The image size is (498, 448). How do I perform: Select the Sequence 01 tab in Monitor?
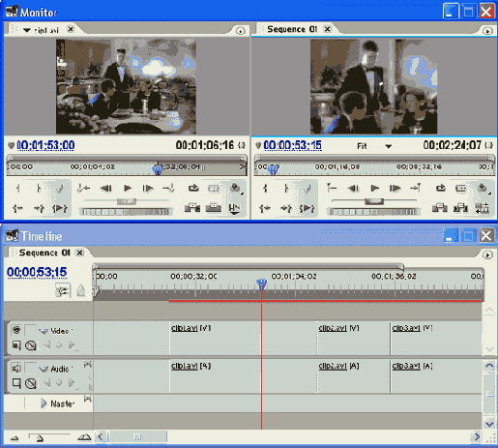tap(292, 29)
